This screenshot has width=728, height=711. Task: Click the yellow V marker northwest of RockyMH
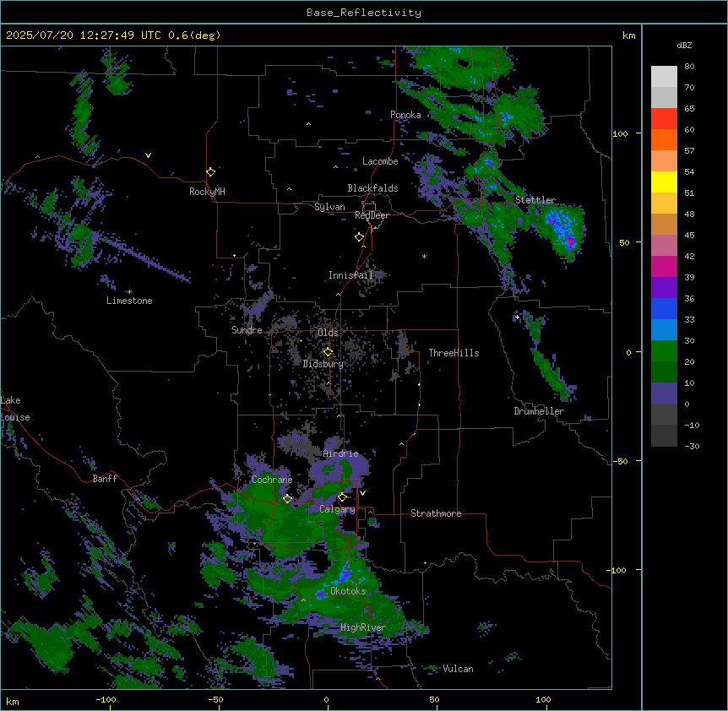coord(148,155)
